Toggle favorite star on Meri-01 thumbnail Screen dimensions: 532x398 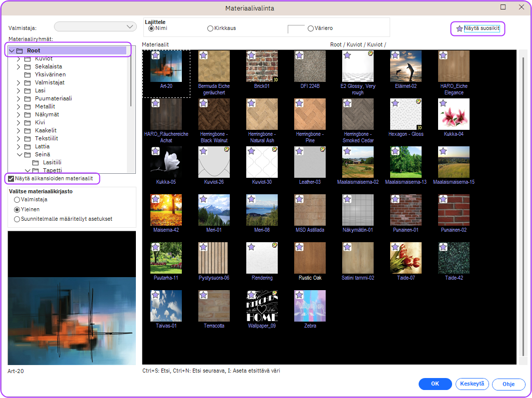click(203, 199)
